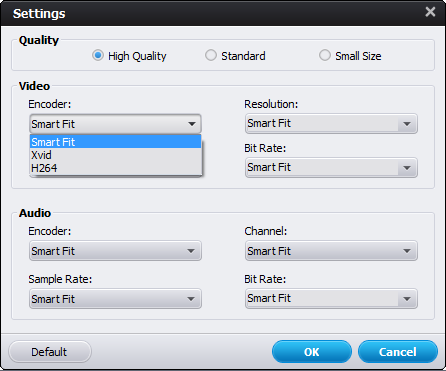Click the Default button

50,352
